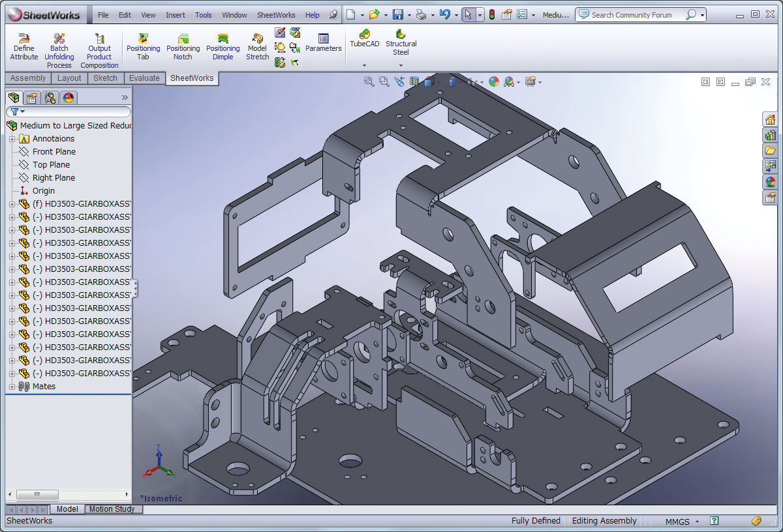Click the Define Attribute tool
Image resolution: width=783 pixels, height=532 pixels.
click(24, 48)
